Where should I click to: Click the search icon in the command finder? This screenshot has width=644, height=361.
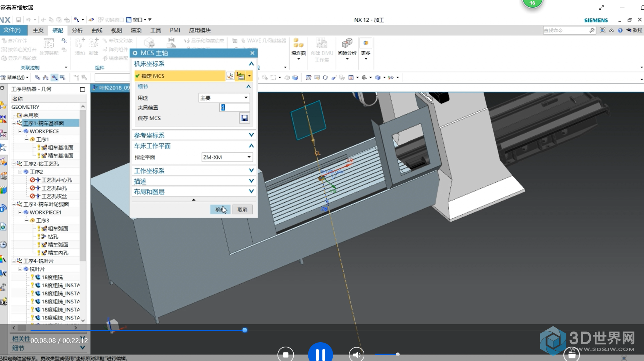pyautogui.click(x=592, y=30)
